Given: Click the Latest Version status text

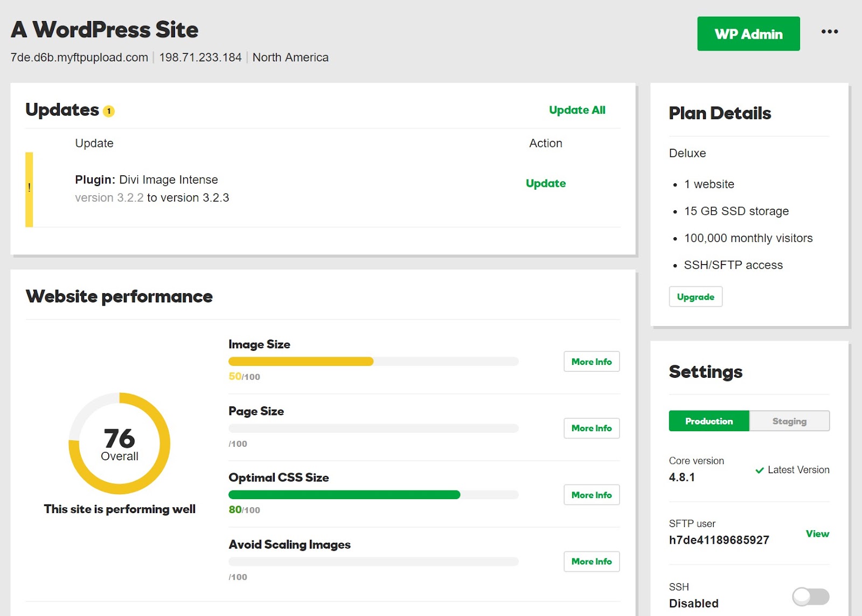Looking at the screenshot, I should pyautogui.click(x=798, y=470).
